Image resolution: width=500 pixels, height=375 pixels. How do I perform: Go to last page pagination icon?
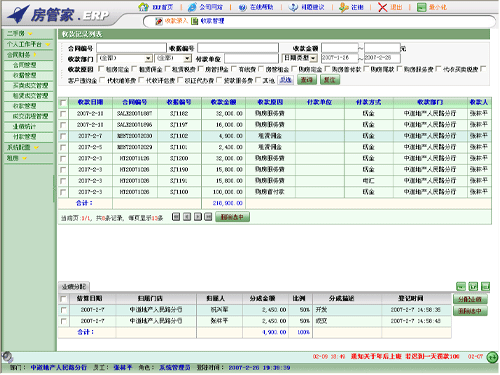[208, 217]
